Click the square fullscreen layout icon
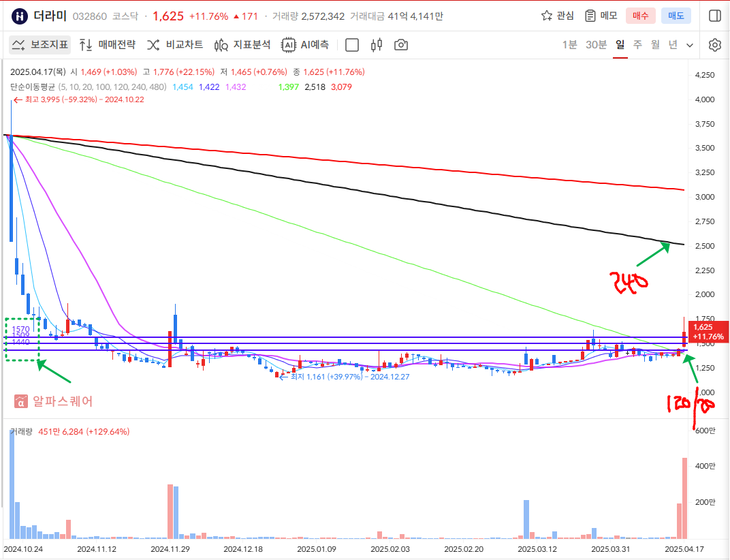The image size is (730, 560). click(352, 45)
